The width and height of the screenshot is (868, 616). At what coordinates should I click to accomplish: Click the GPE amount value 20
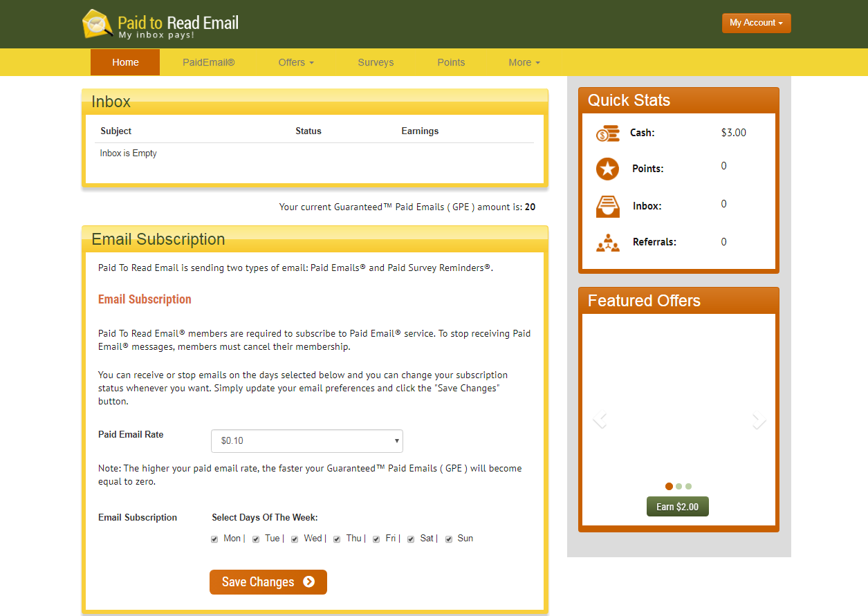pos(530,207)
